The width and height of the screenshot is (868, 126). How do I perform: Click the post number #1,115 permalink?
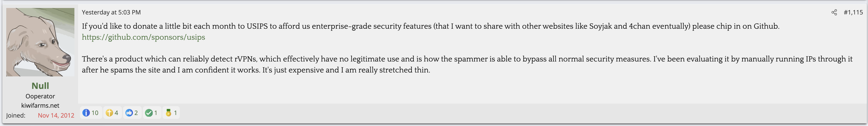tap(853, 13)
